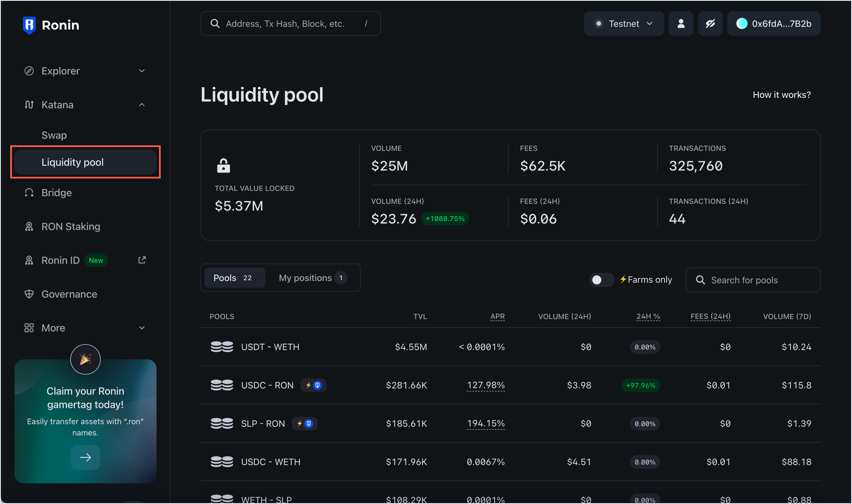The width and height of the screenshot is (852, 504).
Task: Click the RON Staking icon
Action: [29, 227]
